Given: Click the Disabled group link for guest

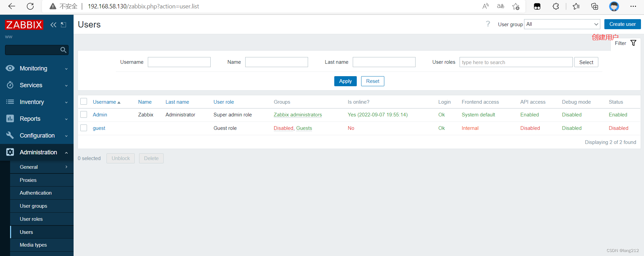Looking at the screenshot, I should tap(284, 128).
